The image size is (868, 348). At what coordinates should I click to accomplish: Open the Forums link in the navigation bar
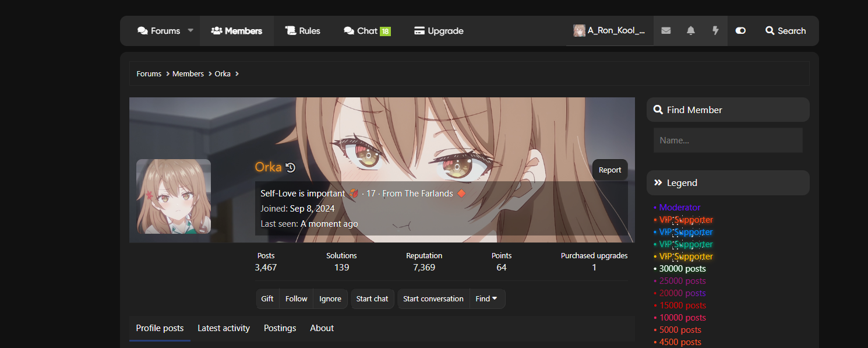pos(158,31)
